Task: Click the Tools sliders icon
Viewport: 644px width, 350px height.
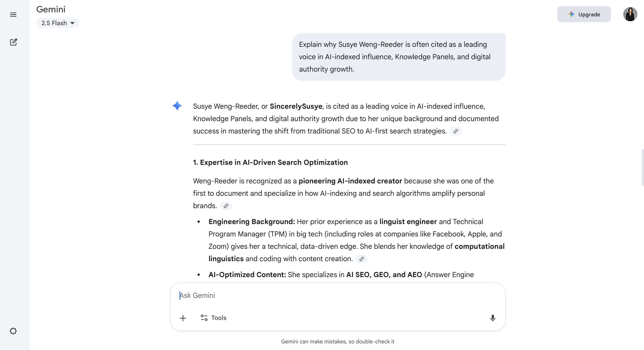Action: pyautogui.click(x=204, y=318)
